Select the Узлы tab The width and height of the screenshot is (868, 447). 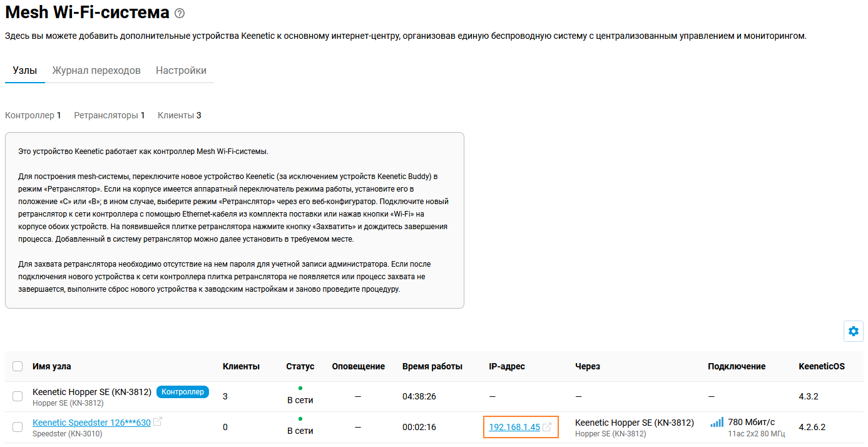[24, 70]
